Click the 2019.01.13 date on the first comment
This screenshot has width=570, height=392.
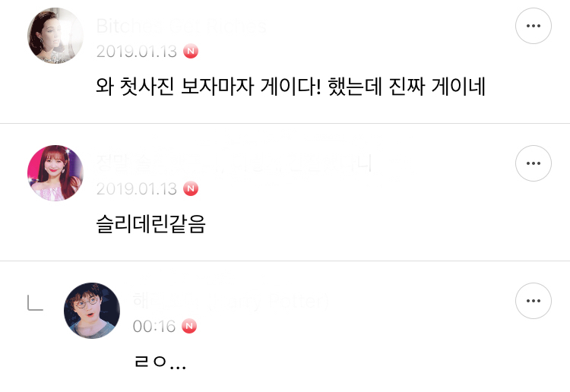pyautogui.click(x=137, y=52)
